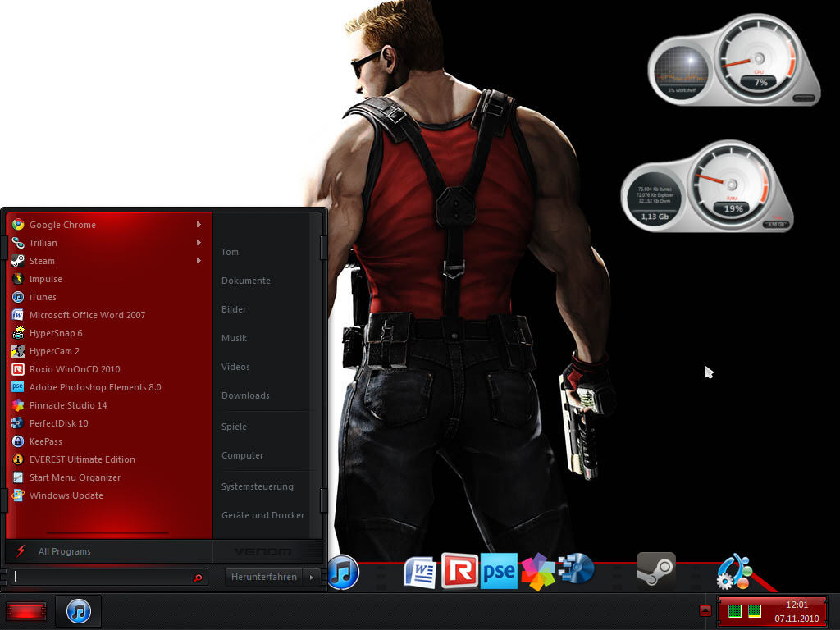
Task: Open the Tom user folder
Action: click(x=230, y=252)
